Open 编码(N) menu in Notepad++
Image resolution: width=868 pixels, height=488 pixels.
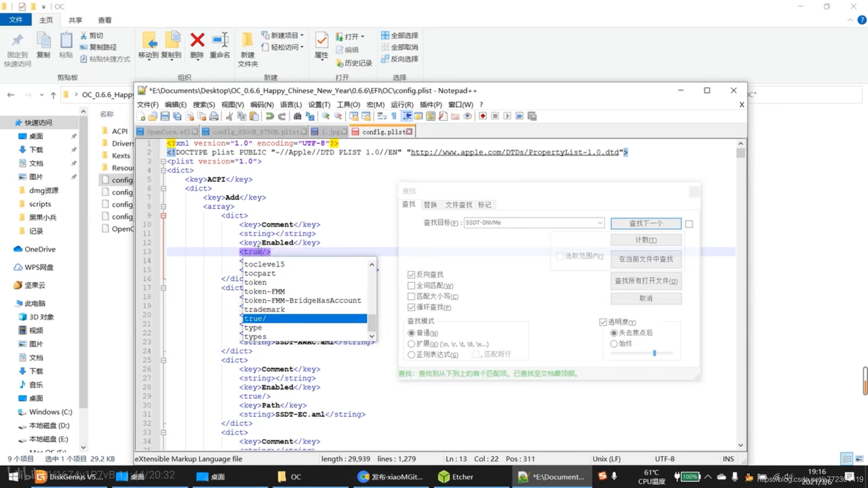262,104
